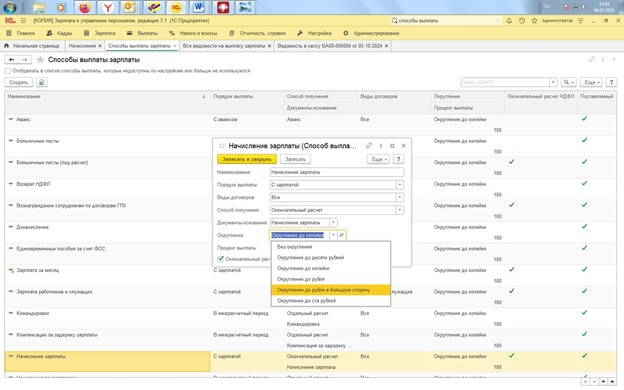Open help question mark in list toolbar
Viewport: 624px width, 390px height.
click(611, 82)
